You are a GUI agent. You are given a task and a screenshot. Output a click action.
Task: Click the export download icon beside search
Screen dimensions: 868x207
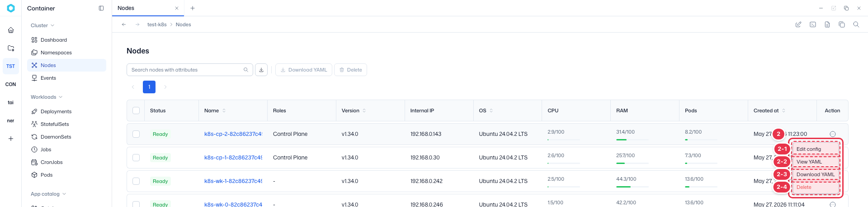261,70
